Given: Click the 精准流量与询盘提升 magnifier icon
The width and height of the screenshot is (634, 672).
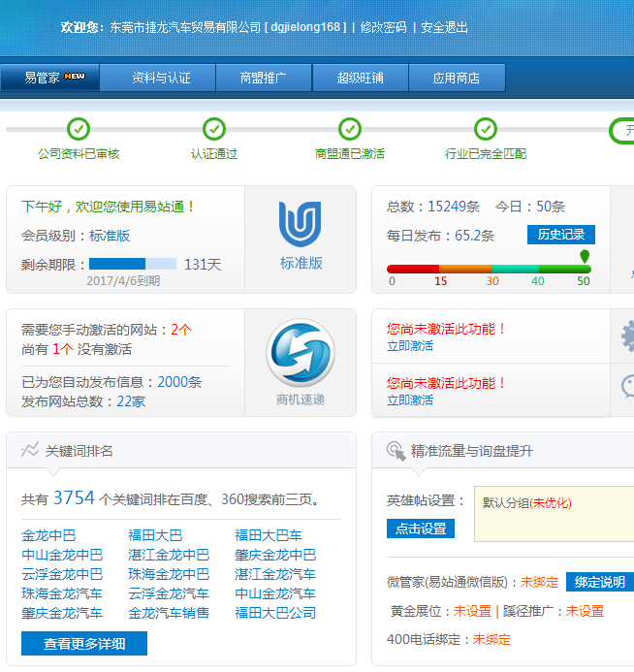Looking at the screenshot, I should pos(396,450).
